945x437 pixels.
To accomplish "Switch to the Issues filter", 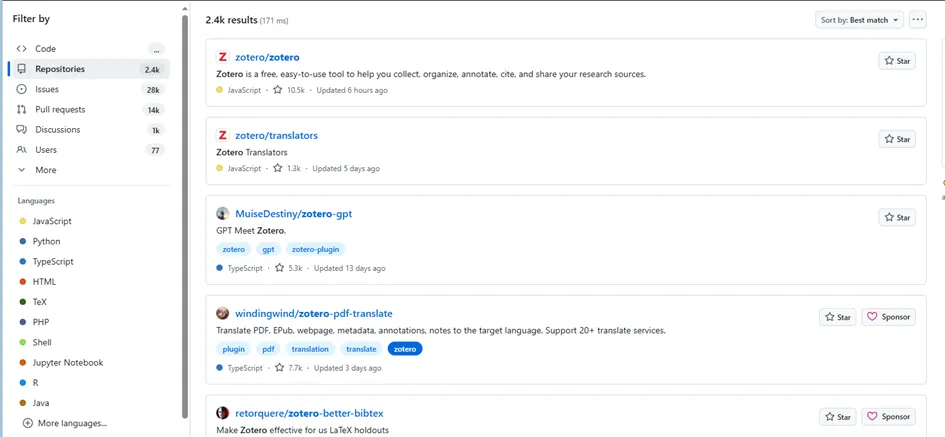I will pyautogui.click(x=89, y=89).
